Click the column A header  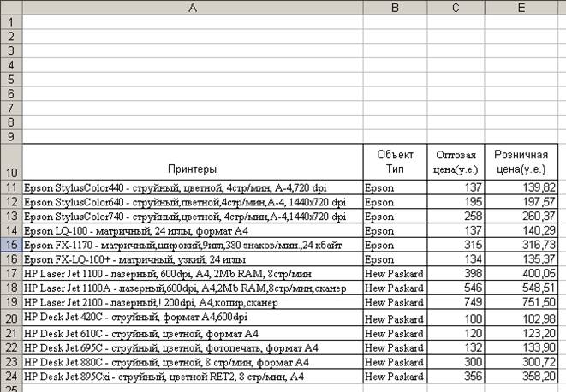coord(192,7)
